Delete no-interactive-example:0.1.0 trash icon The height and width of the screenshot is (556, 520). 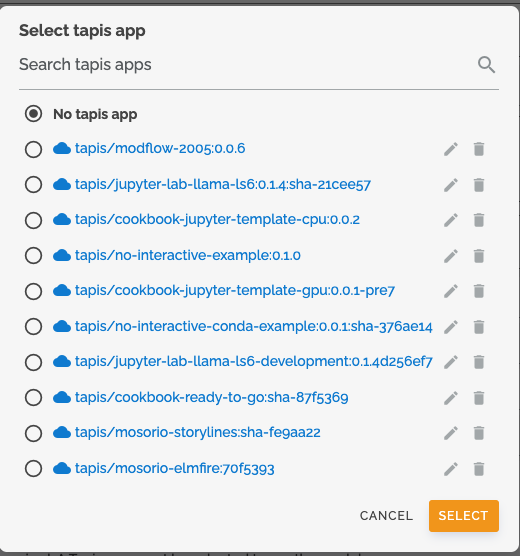click(x=479, y=256)
